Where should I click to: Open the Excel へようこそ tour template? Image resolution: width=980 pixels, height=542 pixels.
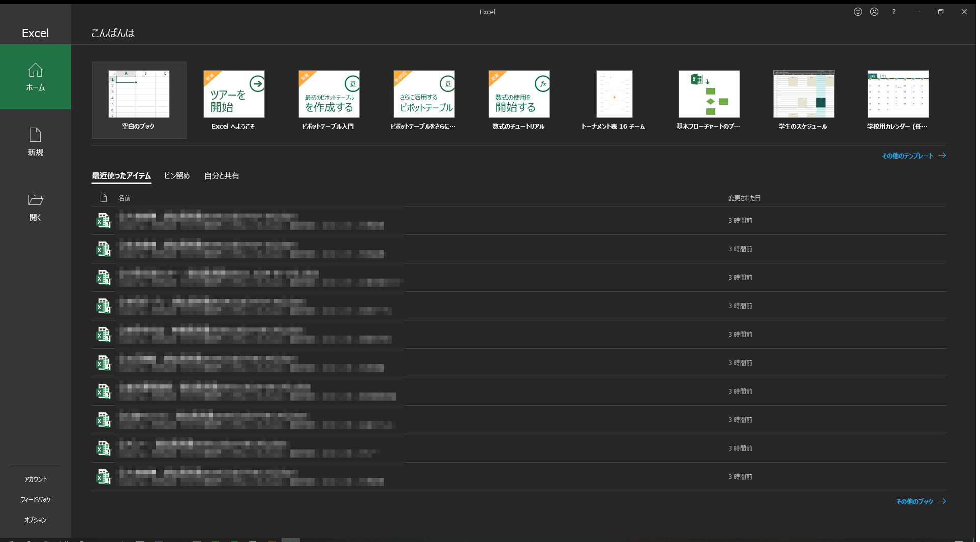point(234,100)
